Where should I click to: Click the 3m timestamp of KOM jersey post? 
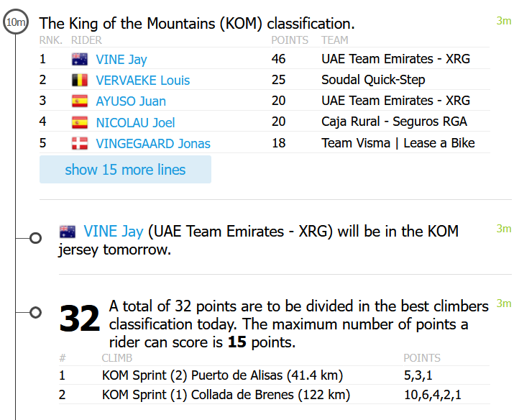tap(503, 229)
